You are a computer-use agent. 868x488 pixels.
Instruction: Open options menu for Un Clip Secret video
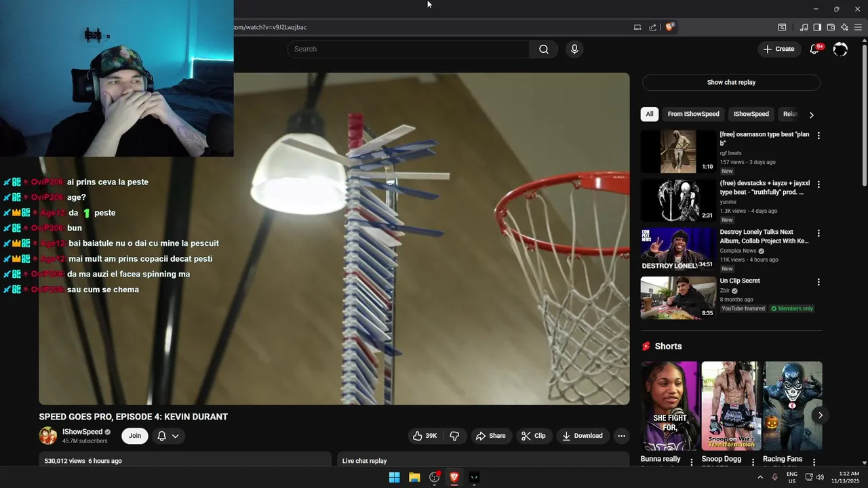(x=818, y=282)
